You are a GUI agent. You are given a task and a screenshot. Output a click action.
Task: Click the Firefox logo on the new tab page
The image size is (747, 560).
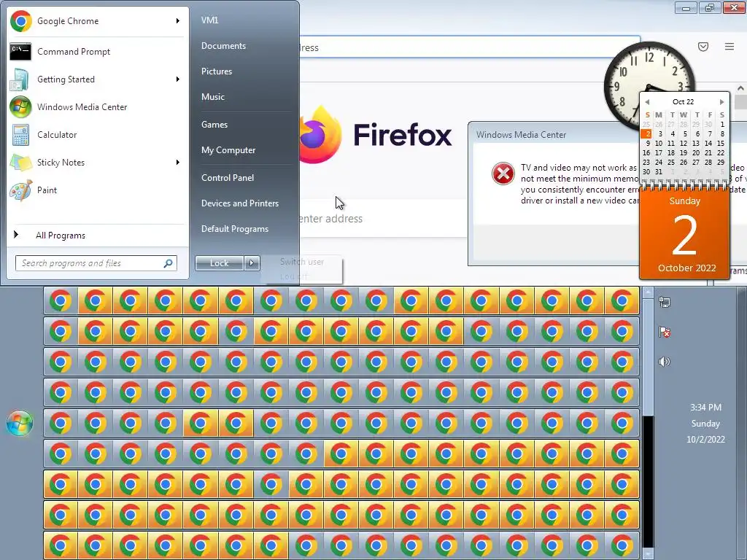click(x=320, y=135)
